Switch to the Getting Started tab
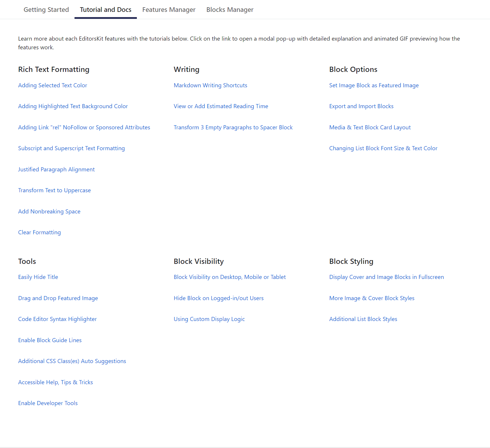Viewport: 490px width, 448px height. click(46, 9)
